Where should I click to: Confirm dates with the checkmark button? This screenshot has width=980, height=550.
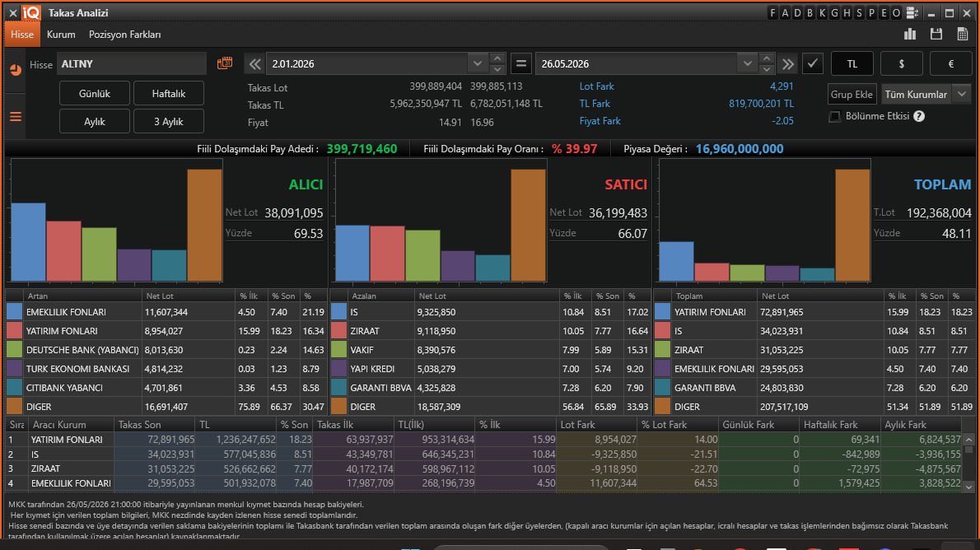pyautogui.click(x=813, y=63)
